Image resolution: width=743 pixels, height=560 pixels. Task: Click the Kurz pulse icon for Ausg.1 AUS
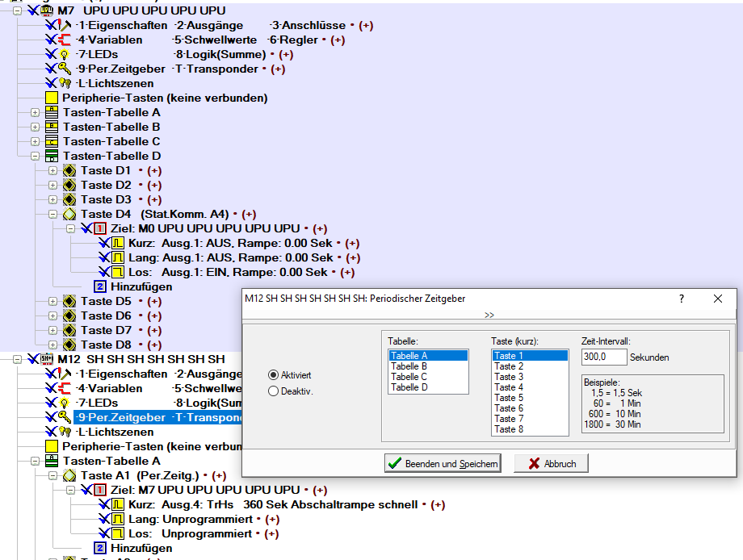[x=117, y=244]
